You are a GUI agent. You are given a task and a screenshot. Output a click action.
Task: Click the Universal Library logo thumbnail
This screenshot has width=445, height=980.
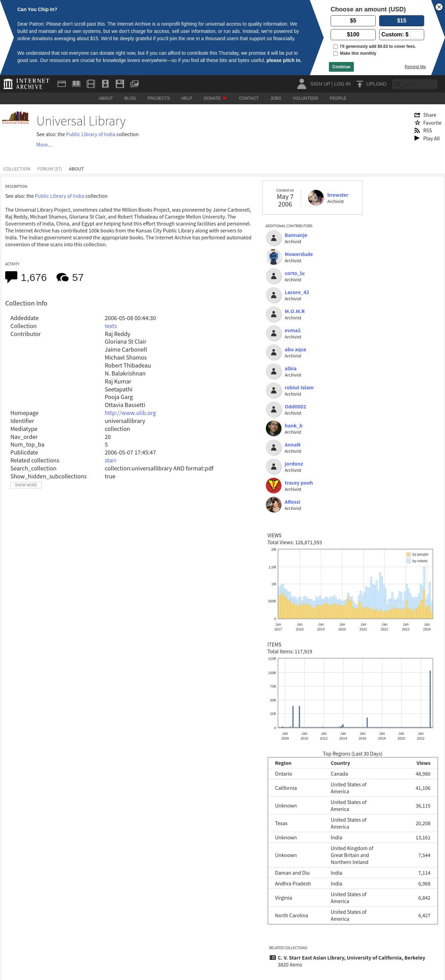click(x=16, y=118)
